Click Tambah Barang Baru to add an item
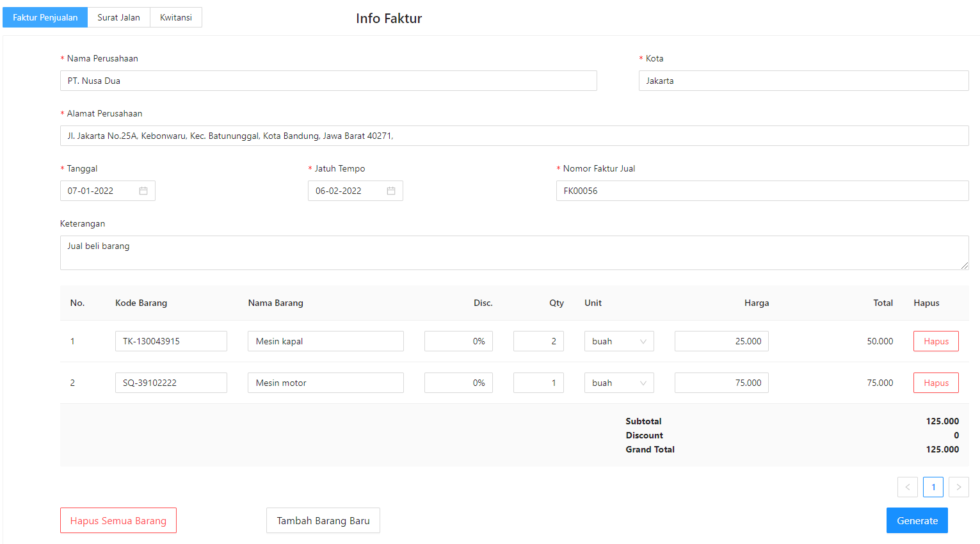The height and width of the screenshot is (544, 980). click(x=323, y=520)
